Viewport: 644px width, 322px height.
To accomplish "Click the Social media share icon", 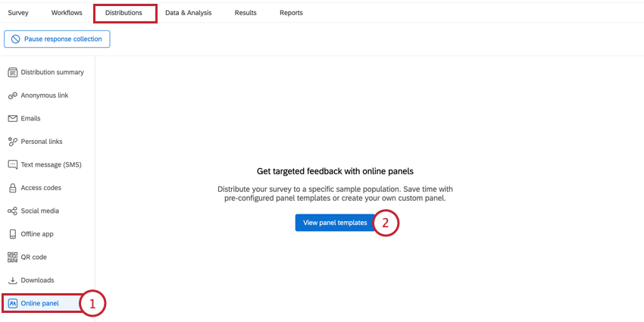I will (13, 211).
